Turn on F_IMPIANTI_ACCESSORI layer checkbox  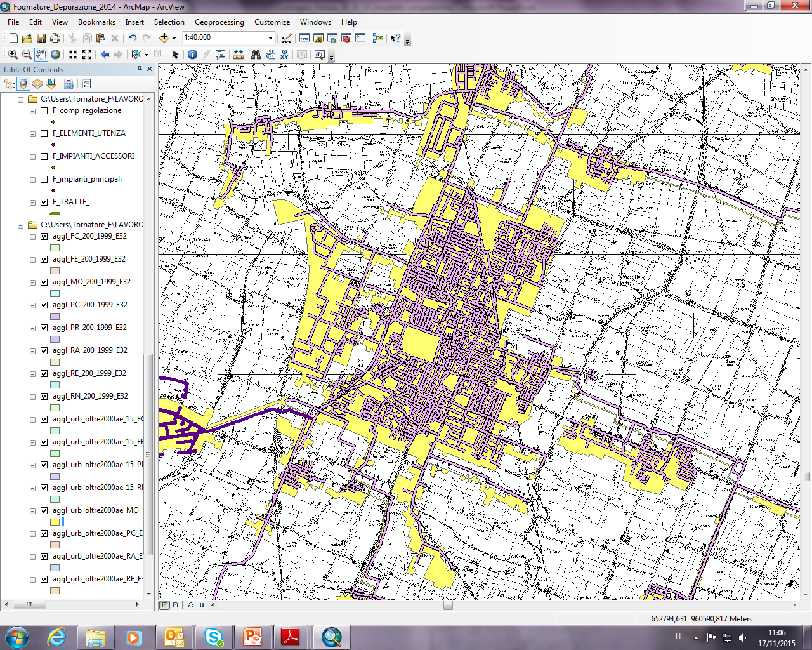(x=44, y=156)
